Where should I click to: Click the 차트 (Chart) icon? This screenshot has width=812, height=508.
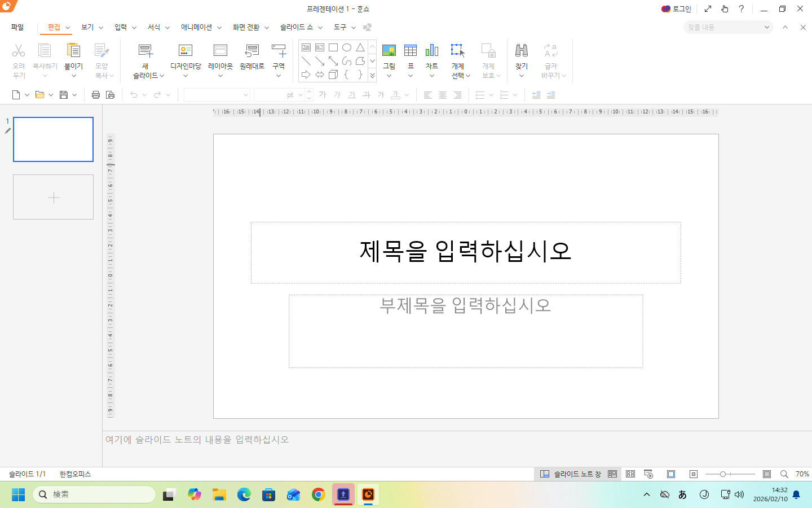(x=432, y=51)
